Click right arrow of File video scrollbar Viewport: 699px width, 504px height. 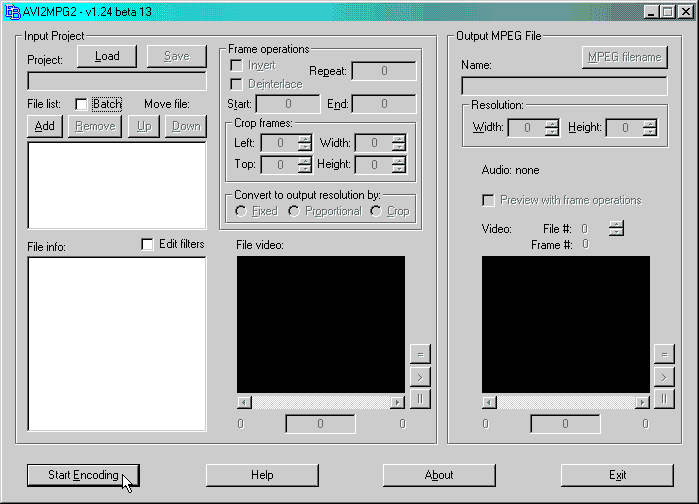(397, 402)
